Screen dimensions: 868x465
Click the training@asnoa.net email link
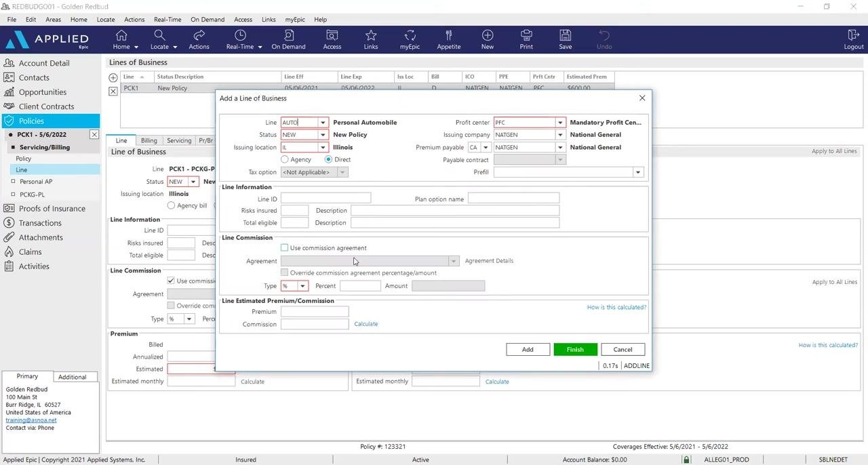coord(31,420)
